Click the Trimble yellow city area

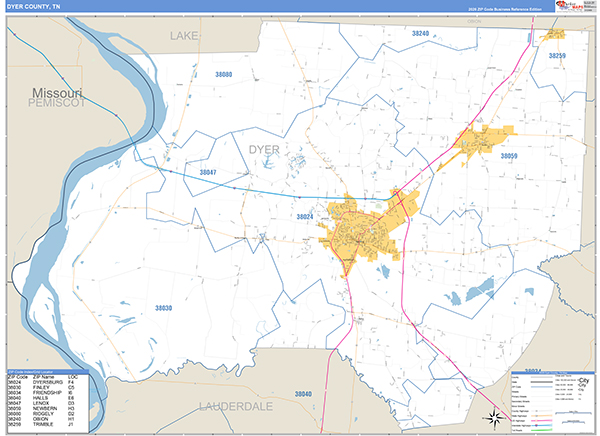(555, 34)
